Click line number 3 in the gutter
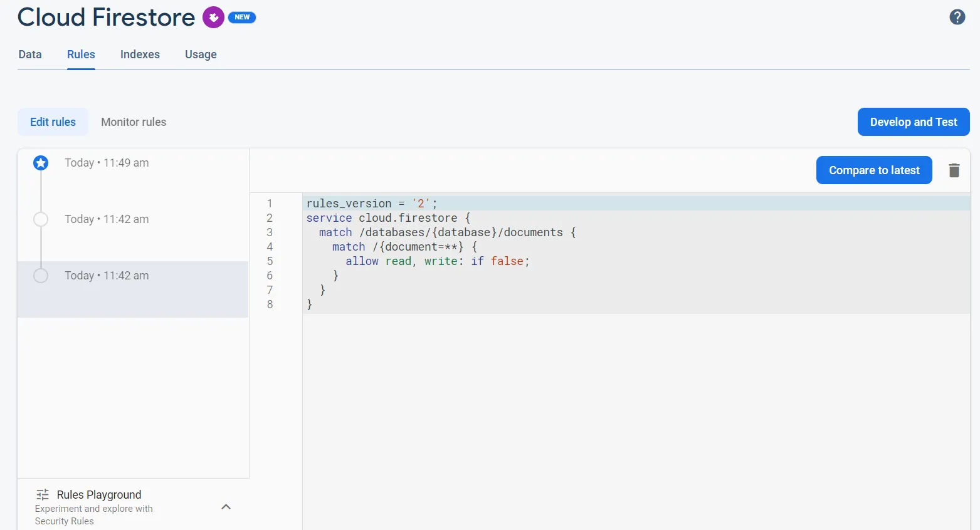 pyautogui.click(x=270, y=232)
